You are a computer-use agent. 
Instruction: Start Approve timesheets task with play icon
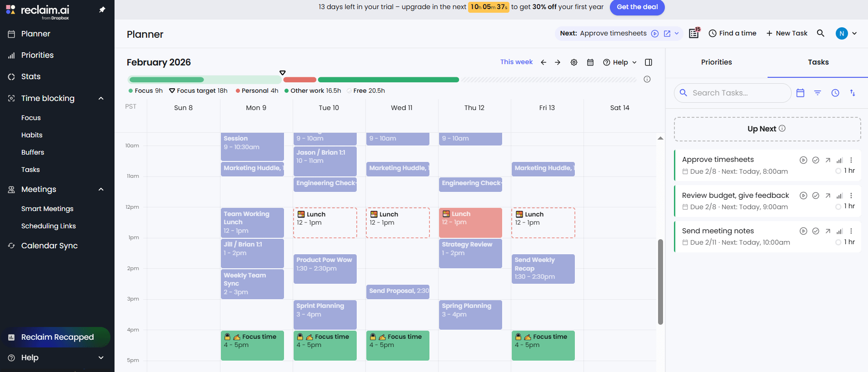coord(803,160)
